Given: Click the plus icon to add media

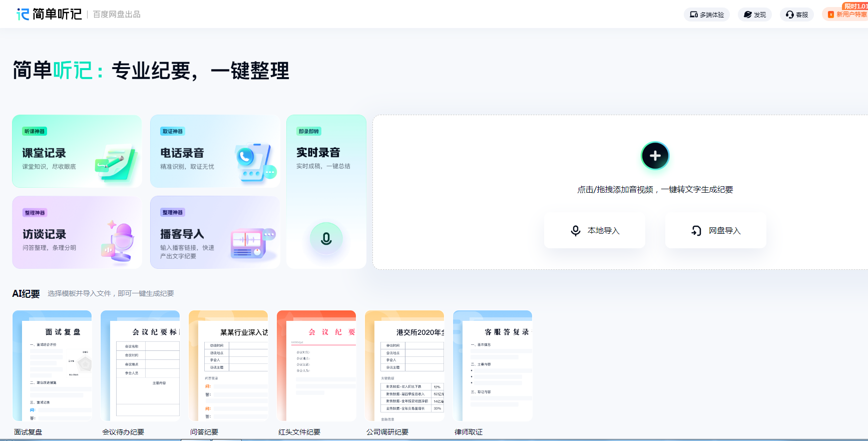Looking at the screenshot, I should [x=655, y=156].
